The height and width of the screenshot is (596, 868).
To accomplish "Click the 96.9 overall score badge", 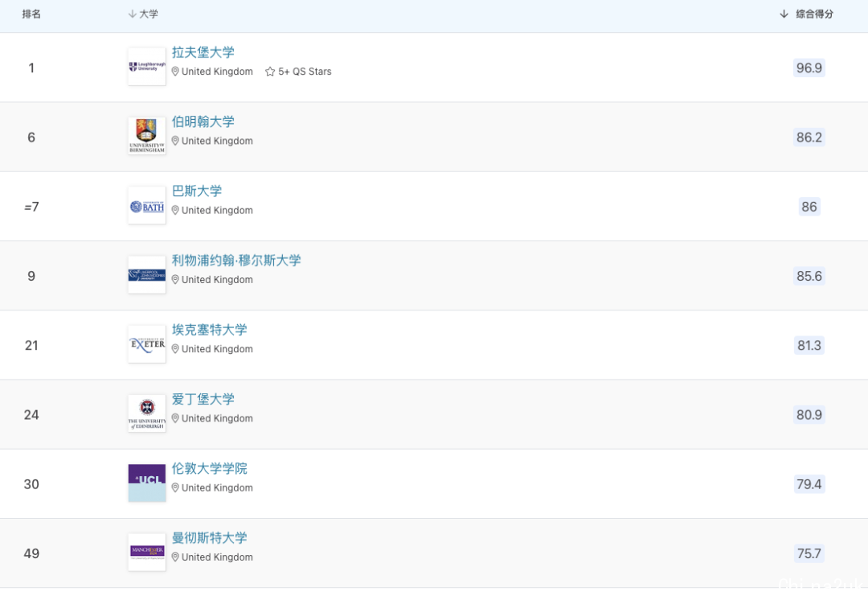I will [809, 68].
